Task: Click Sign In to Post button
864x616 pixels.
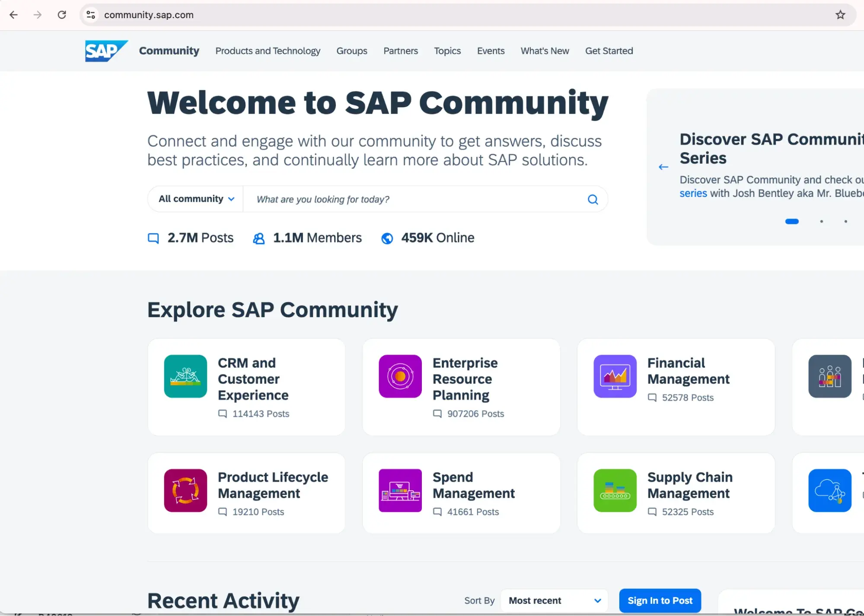Action: click(660, 600)
